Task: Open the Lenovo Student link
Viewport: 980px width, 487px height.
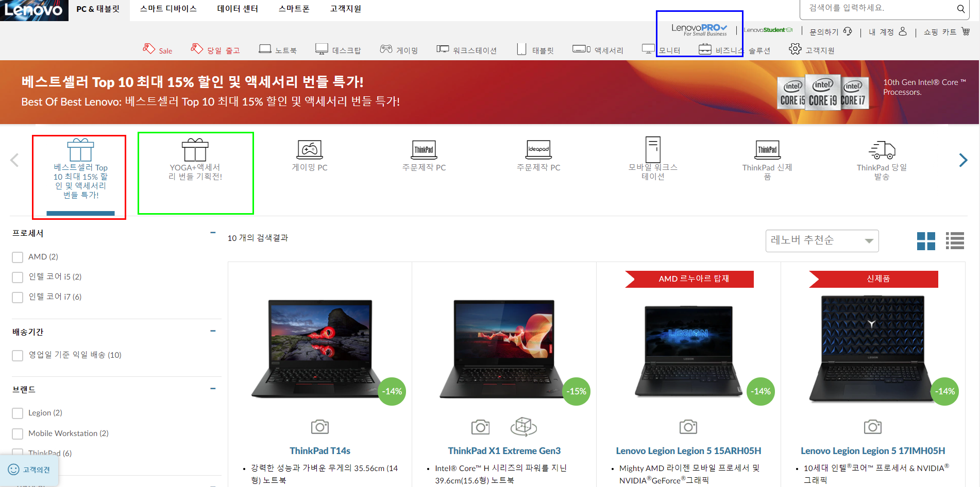Action: tap(768, 30)
